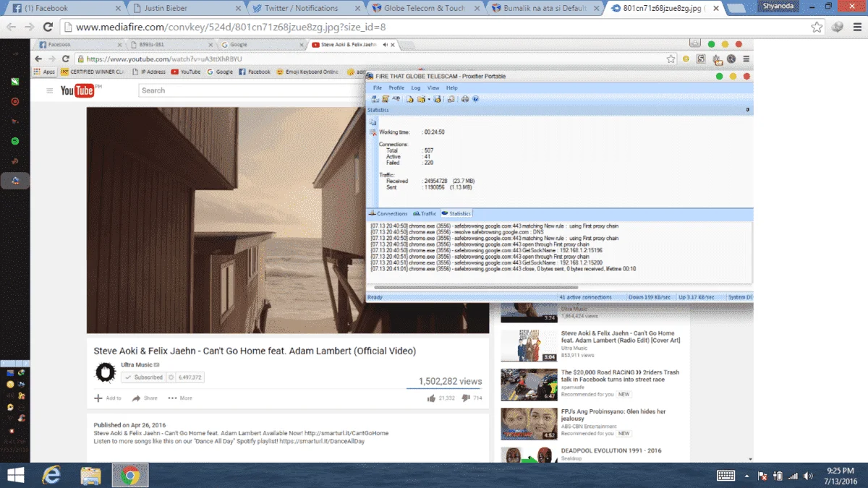Image resolution: width=868 pixels, height=488 pixels.
Task: Click the S extension icon in inner Chrome
Action: (701, 59)
